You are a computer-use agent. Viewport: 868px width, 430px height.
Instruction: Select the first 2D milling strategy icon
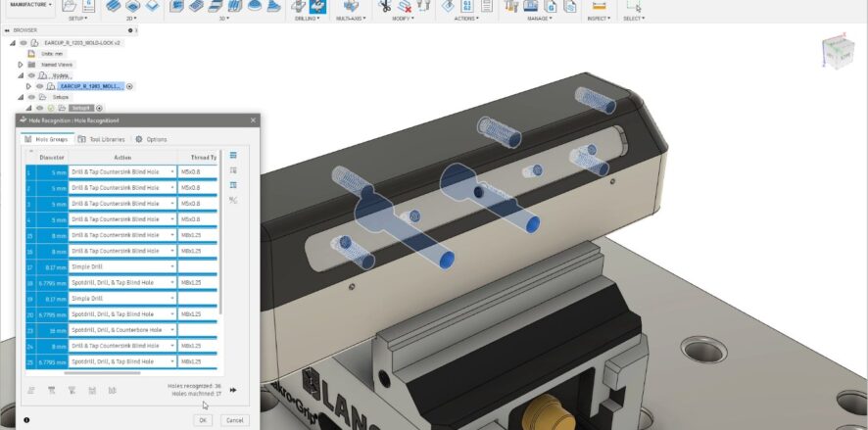point(113,6)
